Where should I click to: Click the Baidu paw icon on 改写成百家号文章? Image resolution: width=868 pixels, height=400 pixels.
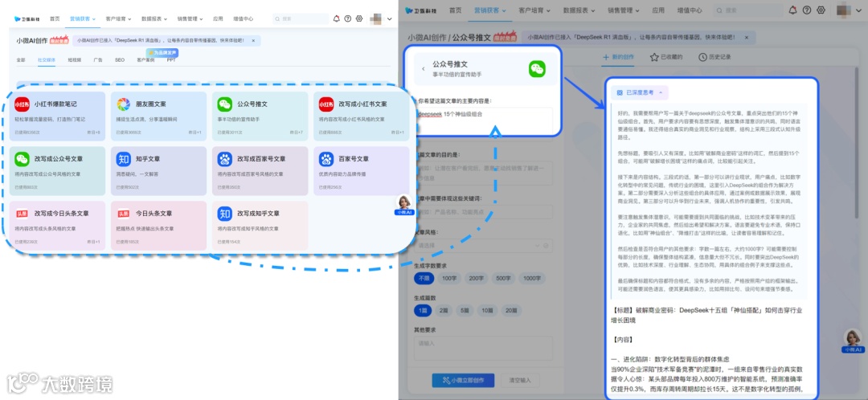point(225,159)
